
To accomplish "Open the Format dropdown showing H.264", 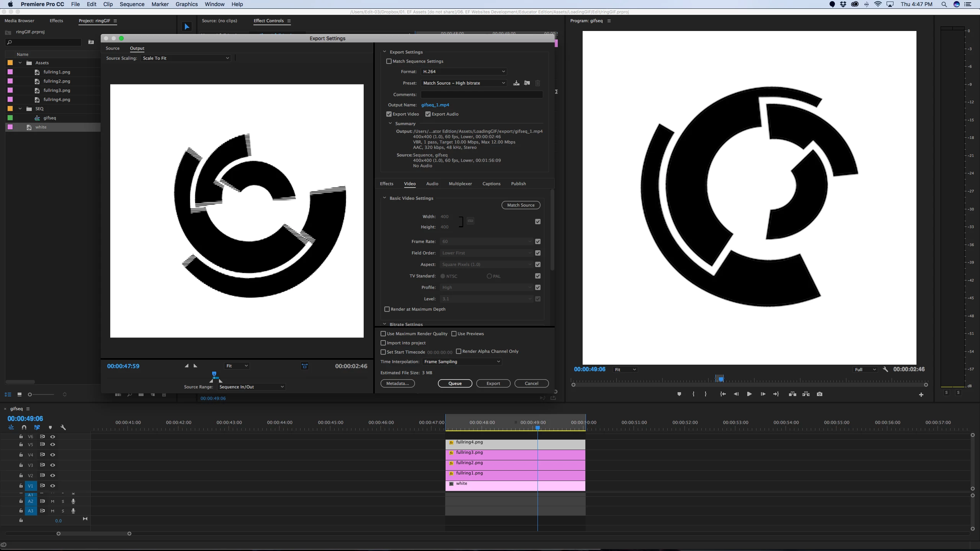I will tap(464, 72).
